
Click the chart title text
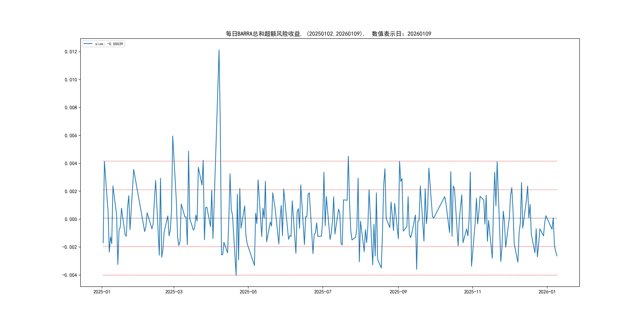coord(328,34)
